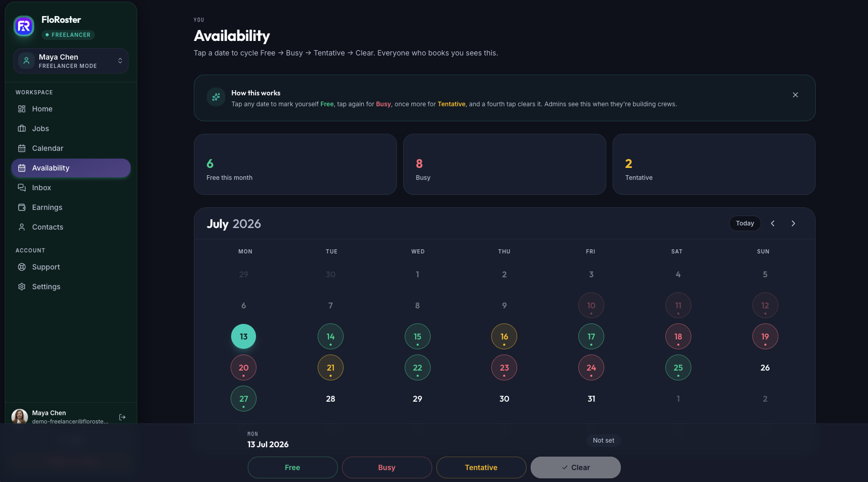Jump to Today in the calendar
Image resolution: width=868 pixels, height=482 pixels.
[745, 223]
